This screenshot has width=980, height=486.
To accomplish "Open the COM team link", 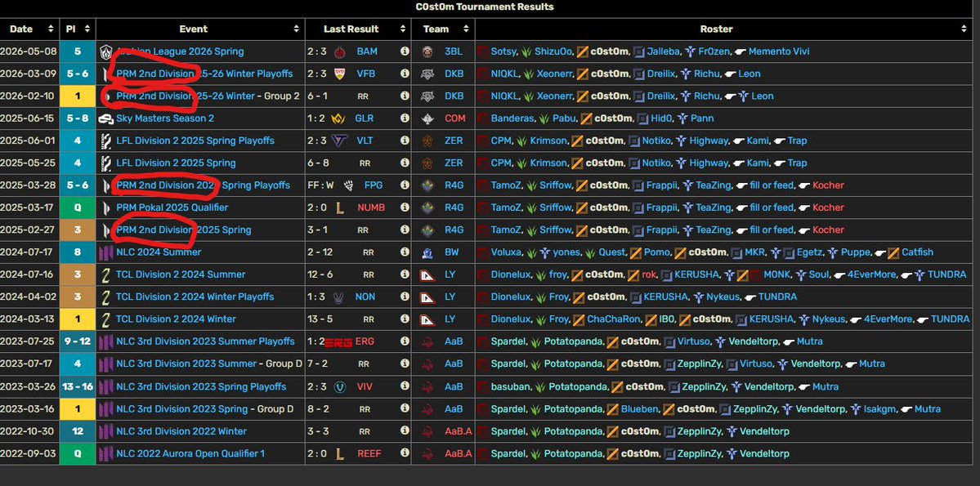I will 455,118.
